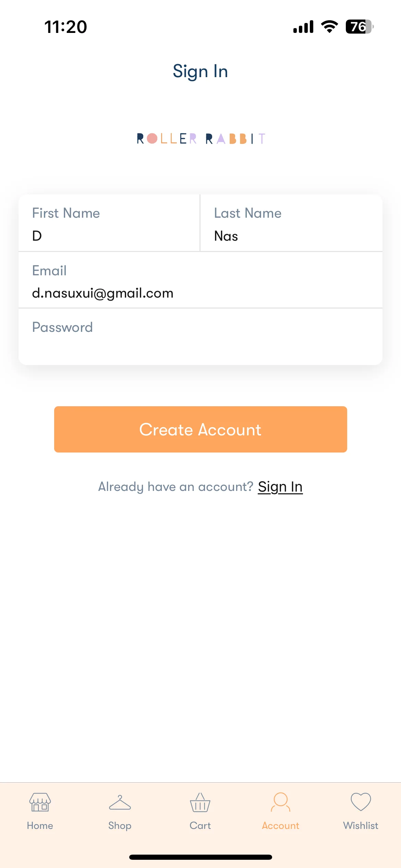Tap the iOS home indicator bar
The width and height of the screenshot is (401, 868).
tap(200, 857)
